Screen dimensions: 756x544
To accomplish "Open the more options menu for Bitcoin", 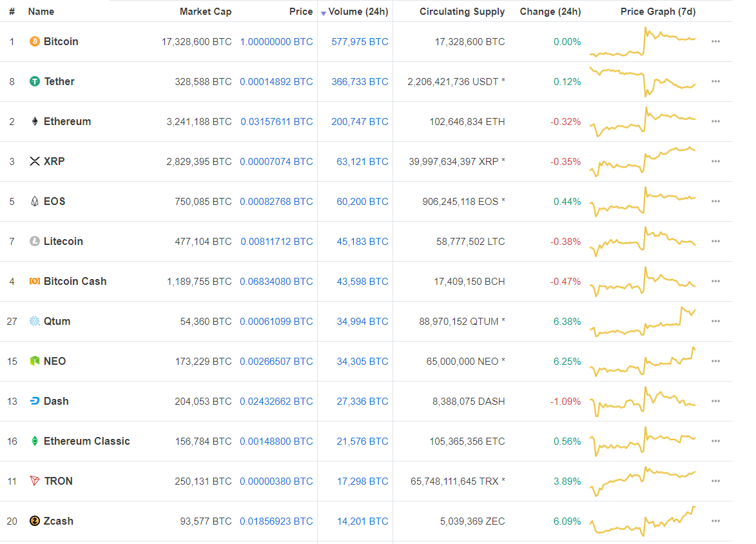I will point(715,42).
